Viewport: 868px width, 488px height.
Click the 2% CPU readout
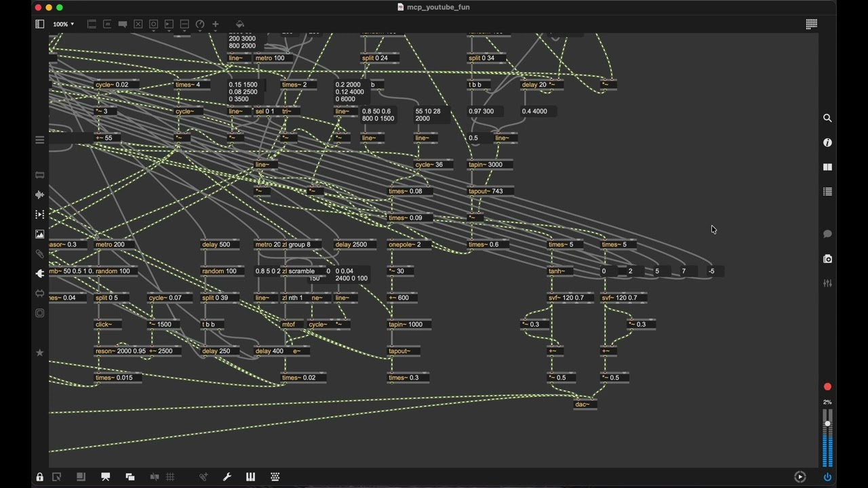point(827,402)
